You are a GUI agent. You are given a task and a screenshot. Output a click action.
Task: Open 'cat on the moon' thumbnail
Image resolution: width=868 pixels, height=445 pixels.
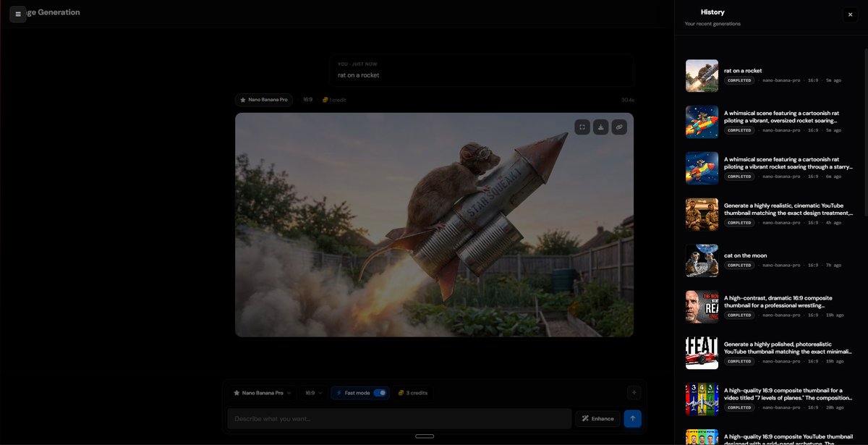pyautogui.click(x=702, y=260)
